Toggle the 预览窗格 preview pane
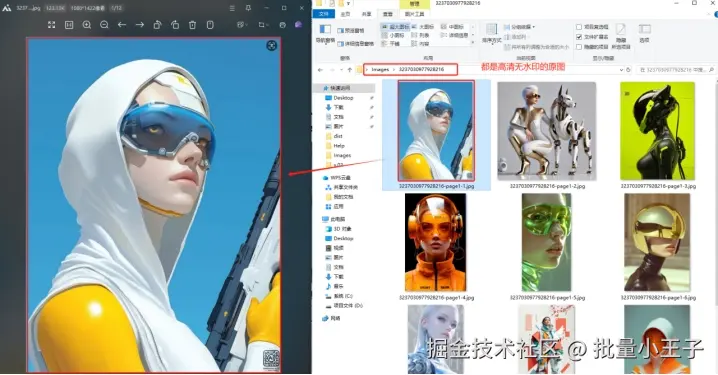The width and height of the screenshot is (718, 375). point(351,31)
